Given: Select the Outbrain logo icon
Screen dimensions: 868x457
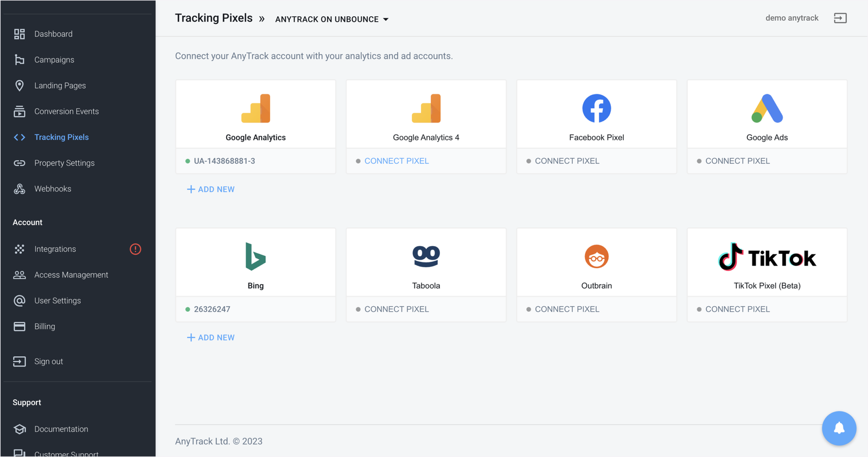Looking at the screenshot, I should tap(596, 256).
